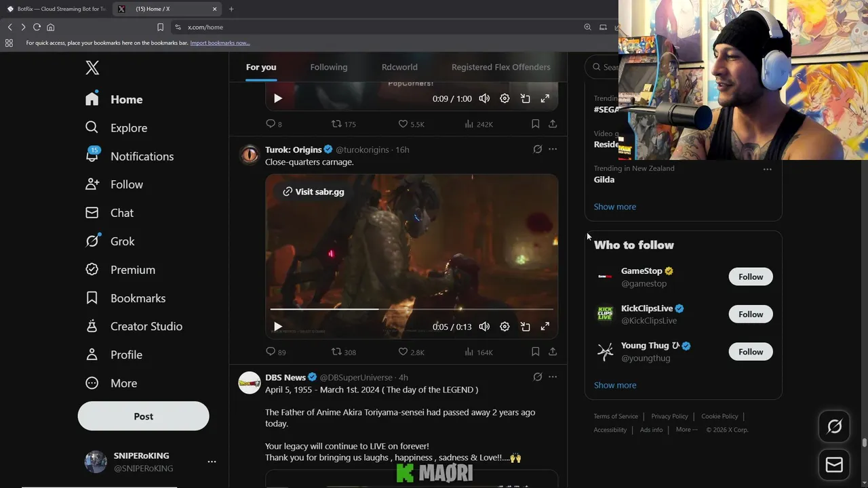The image size is (868, 488).
Task: Switch to the Following tab
Action: [329, 67]
